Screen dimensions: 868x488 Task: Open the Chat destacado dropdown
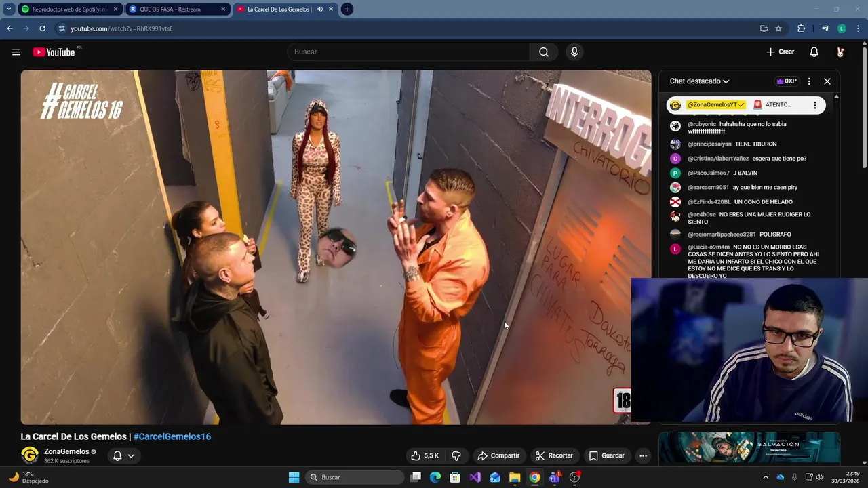(699, 81)
